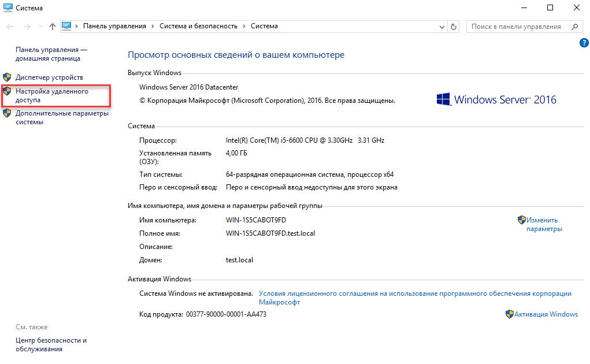Open 'Центр безопасности и обслуживания' link
Image resolution: width=590 pixels, height=364 pixels.
(51, 344)
